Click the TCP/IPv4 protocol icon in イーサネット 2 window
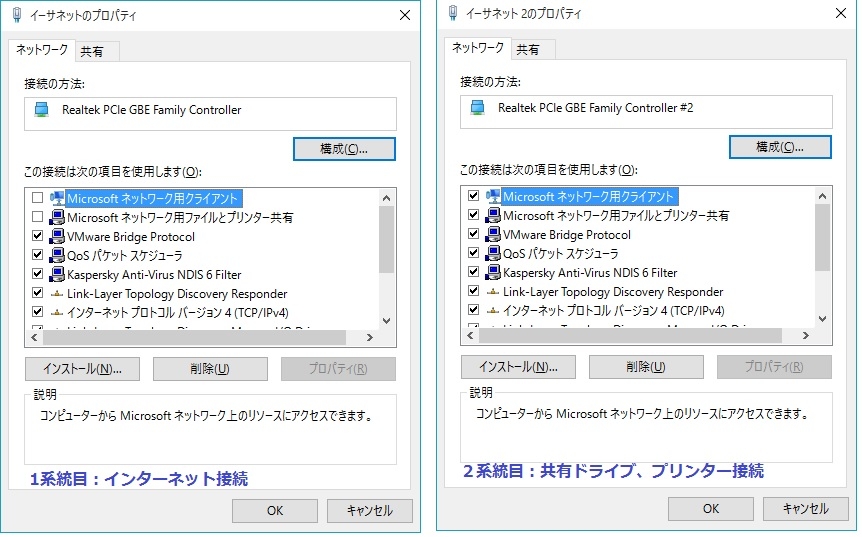 coord(493,311)
